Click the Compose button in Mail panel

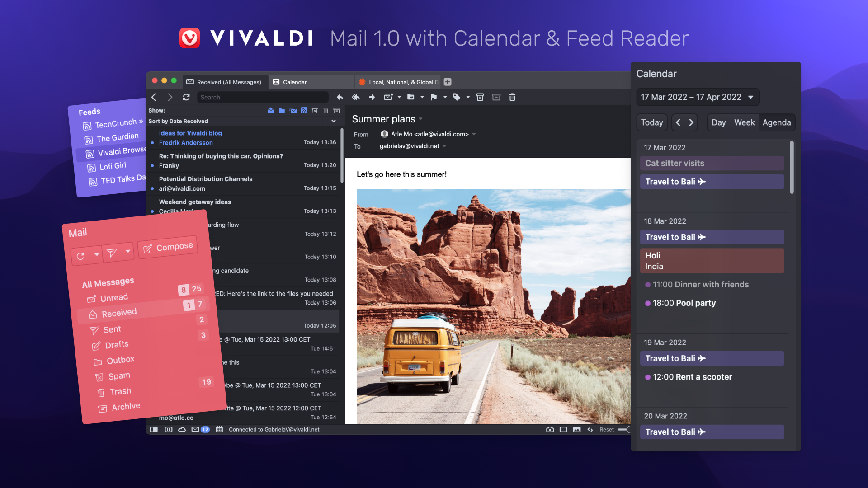pos(169,247)
